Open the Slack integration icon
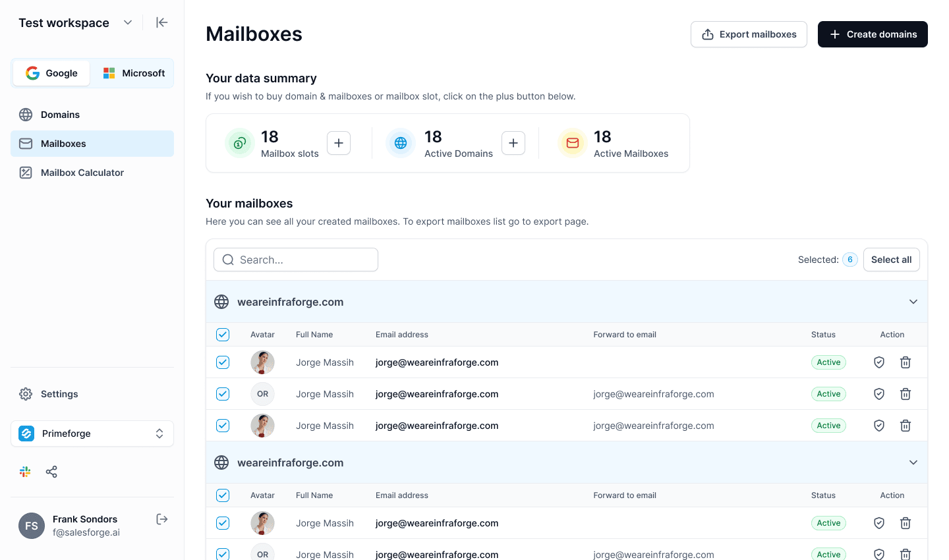The width and height of the screenshot is (949, 560). tap(25, 472)
